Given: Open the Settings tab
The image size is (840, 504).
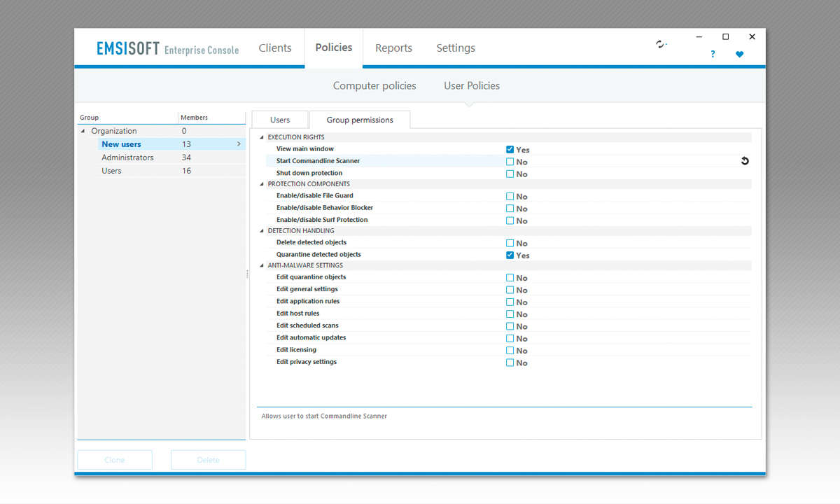Looking at the screenshot, I should [x=456, y=48].
